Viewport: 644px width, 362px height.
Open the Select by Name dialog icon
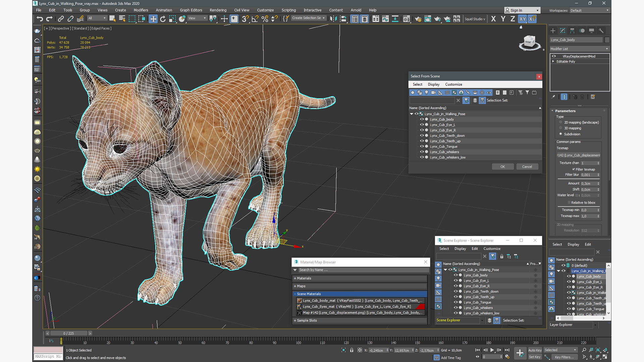click(x=122, y=19)
